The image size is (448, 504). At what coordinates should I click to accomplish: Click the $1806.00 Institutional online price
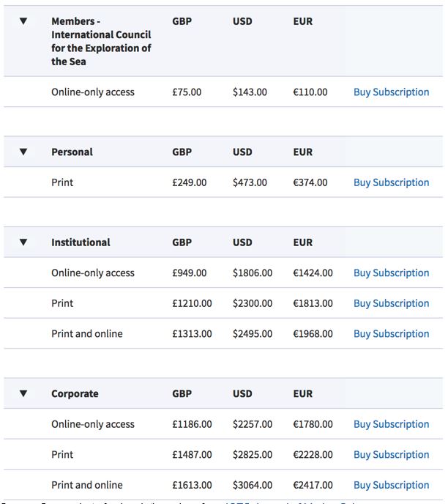coord(253,273)
